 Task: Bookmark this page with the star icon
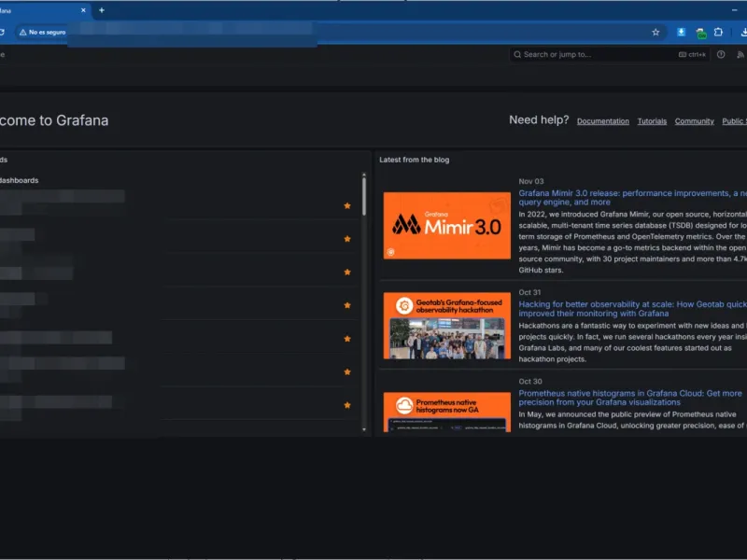coord(655,33)
